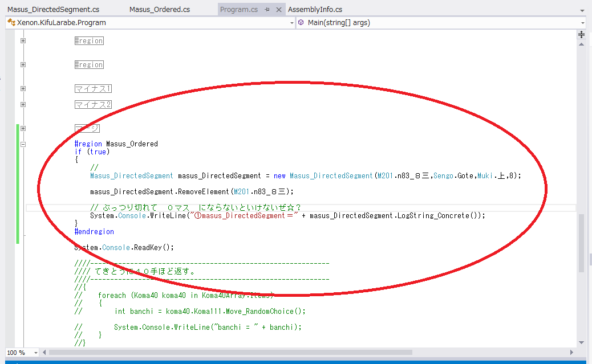Viewport: 592px width, 364px height.
Task: Click the vertical scrollbar up arrow
Action: tap(581, 44)
